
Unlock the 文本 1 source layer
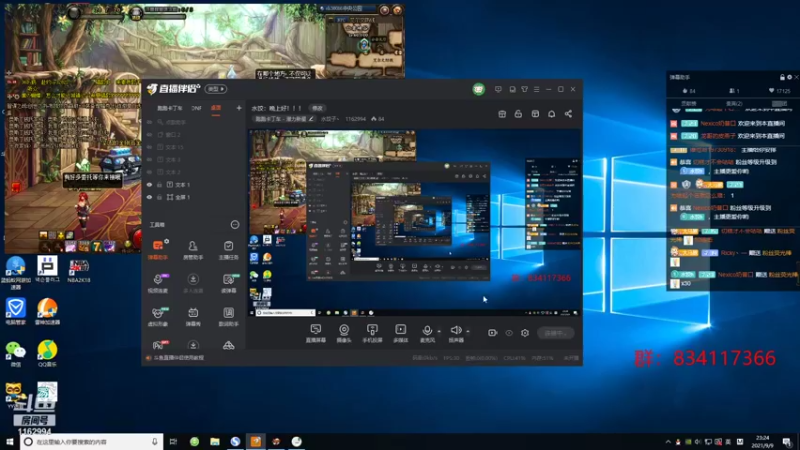(160, 185)
